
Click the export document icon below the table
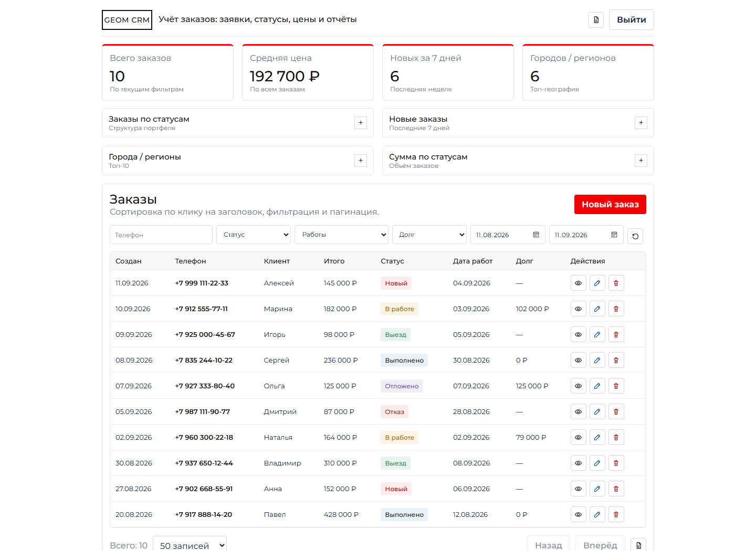click(x=638, y=545)
